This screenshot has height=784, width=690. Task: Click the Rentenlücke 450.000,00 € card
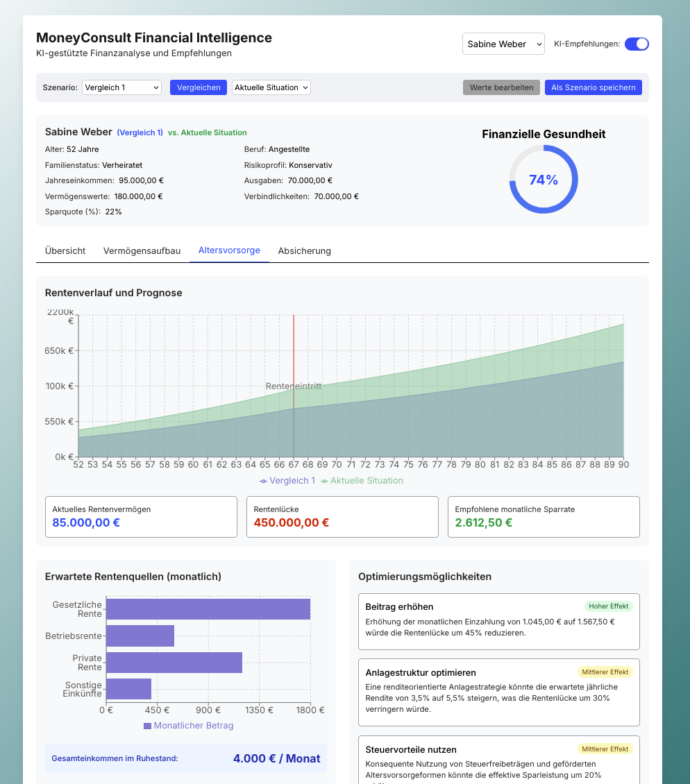(x=342, y=517)
